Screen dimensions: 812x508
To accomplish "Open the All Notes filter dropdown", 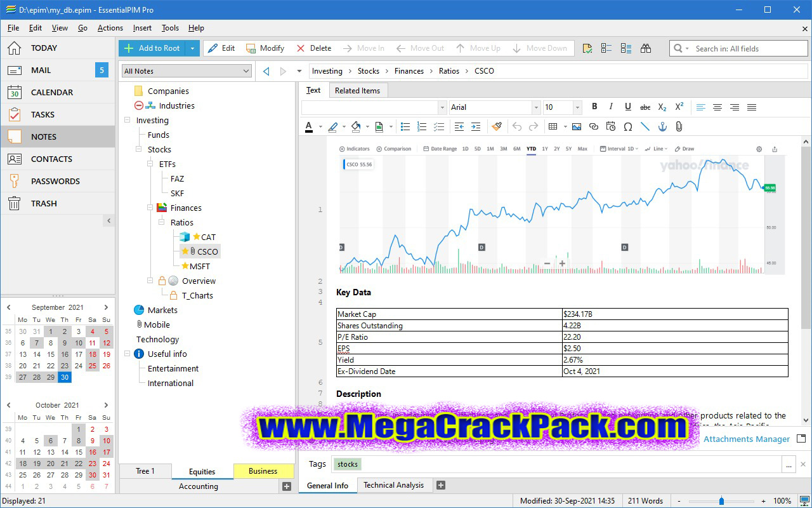I will point(246,71).
